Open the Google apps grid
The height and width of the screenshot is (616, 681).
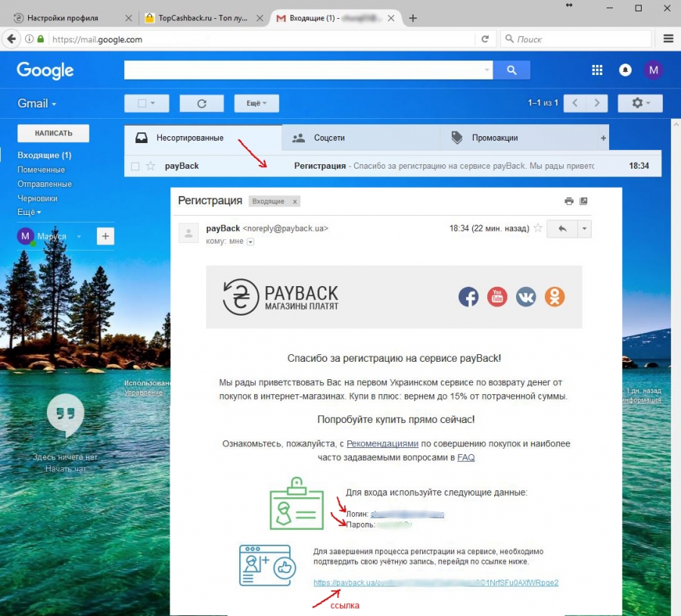point(597,70)
